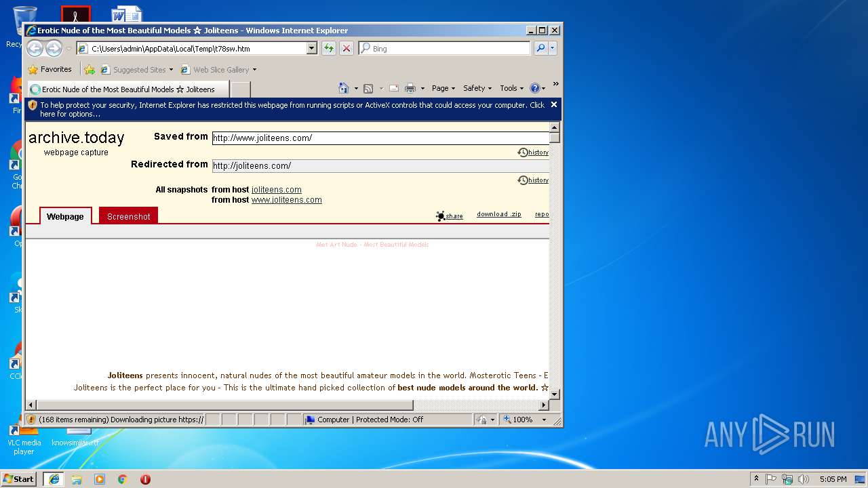The width and height of the screenshot is (868, 488).
Task: Click the download .zip link
Action: (498, 214)
